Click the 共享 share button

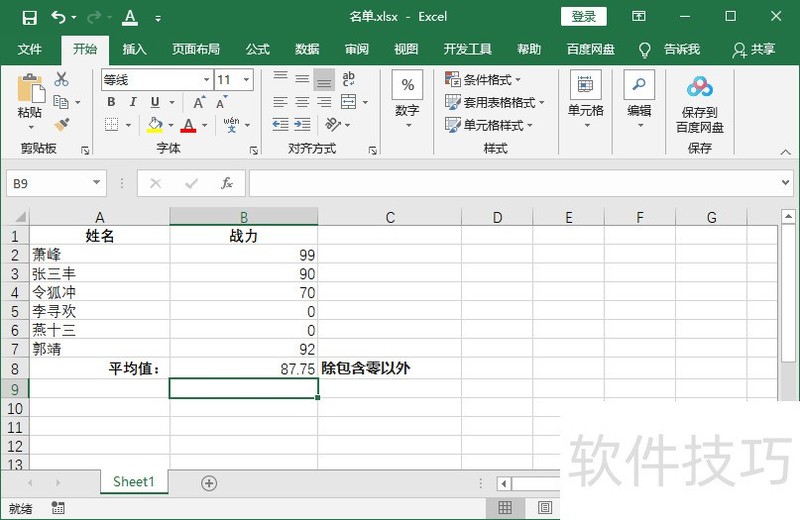click(754, 49)
